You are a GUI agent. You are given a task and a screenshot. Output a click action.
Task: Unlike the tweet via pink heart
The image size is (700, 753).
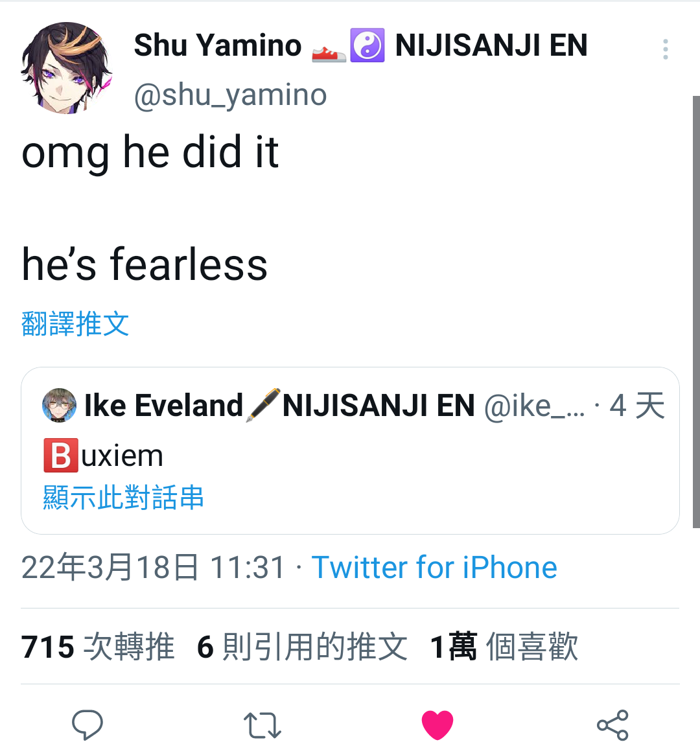pos(437,724)
